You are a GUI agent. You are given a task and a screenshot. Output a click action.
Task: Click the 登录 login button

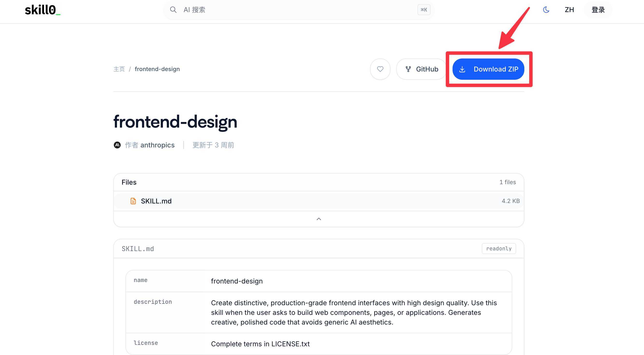(598, 10)
